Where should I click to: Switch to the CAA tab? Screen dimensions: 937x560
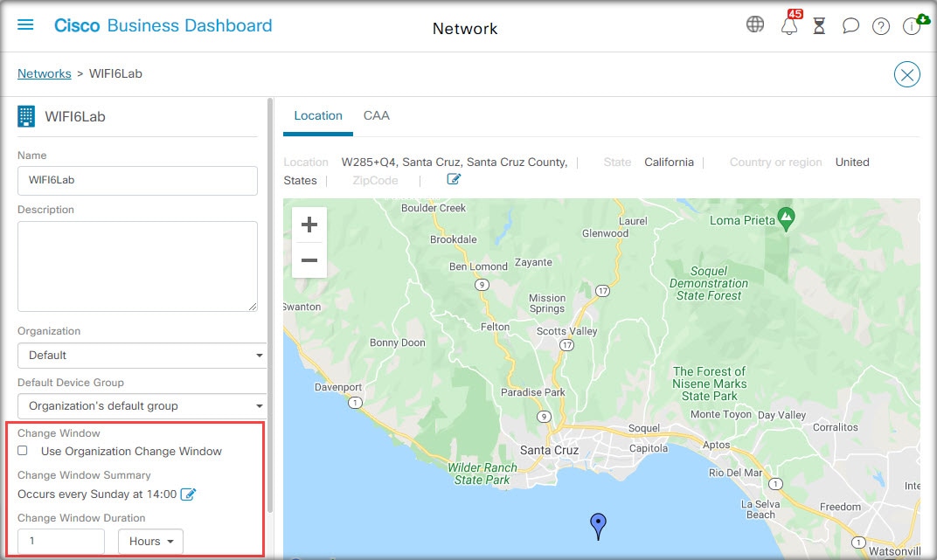point(377,116)
